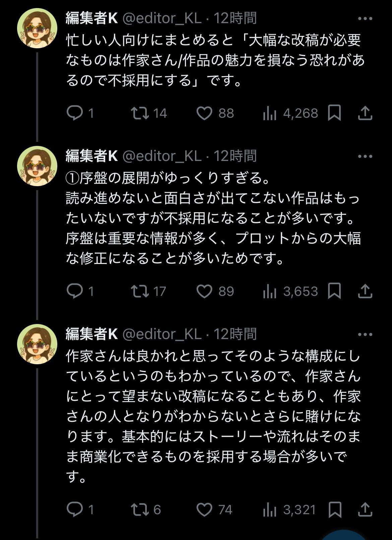This screenshot has width=392, height=540.
Task: Like the second tweet with 89 likes
Action: 204,291
